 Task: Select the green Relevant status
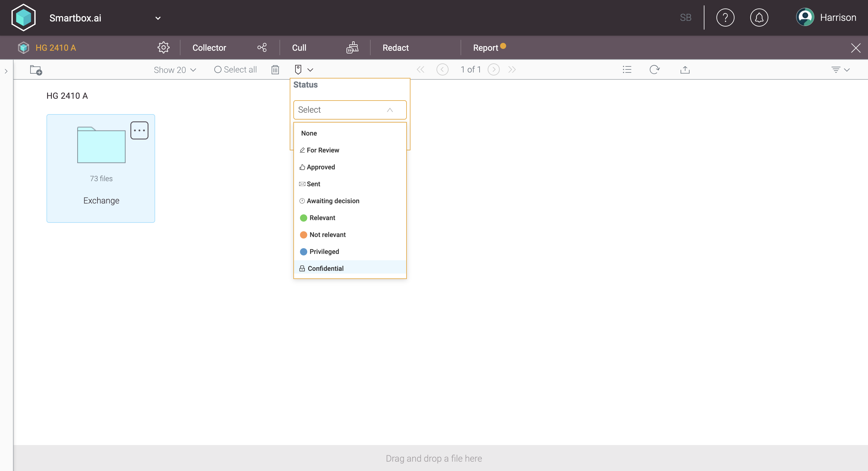322,218
